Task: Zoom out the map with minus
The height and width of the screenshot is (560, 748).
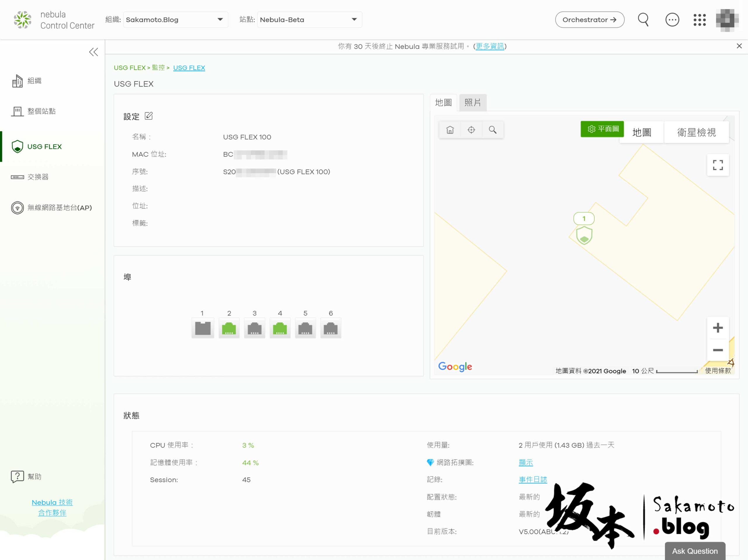Action: click(718, 350)
